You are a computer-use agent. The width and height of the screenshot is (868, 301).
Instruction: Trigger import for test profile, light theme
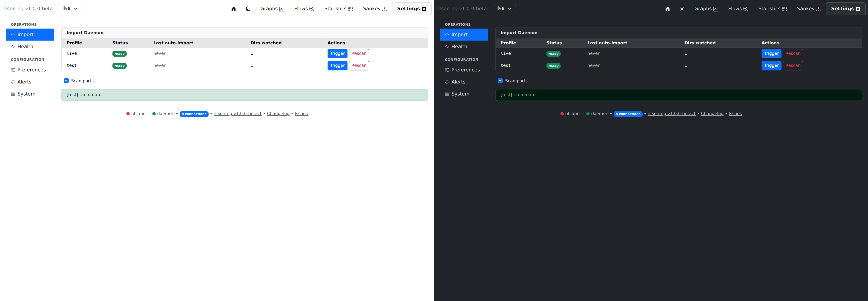337,66
